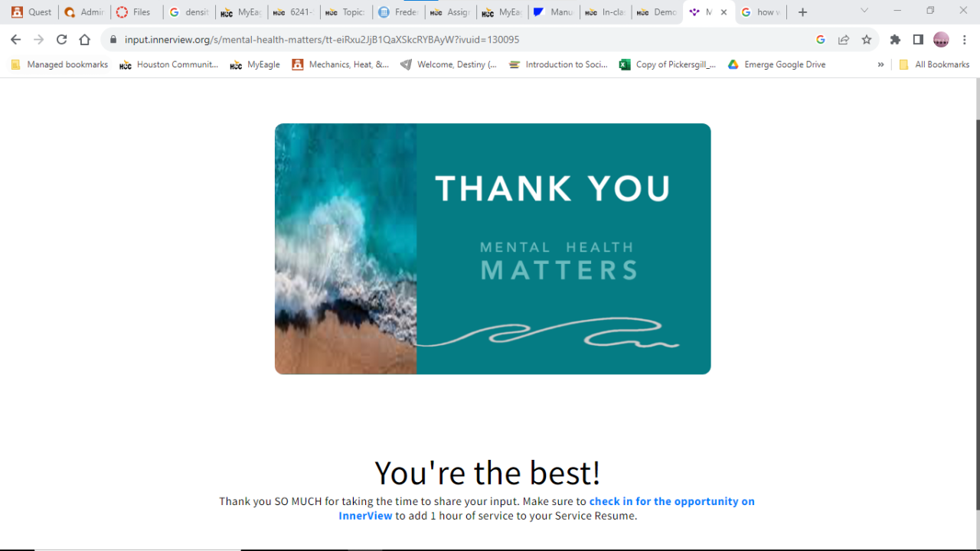Viewport: 980px width, 551px height.
Task: Open the Chrome profile avatar
Action: (x=941, y=40)
